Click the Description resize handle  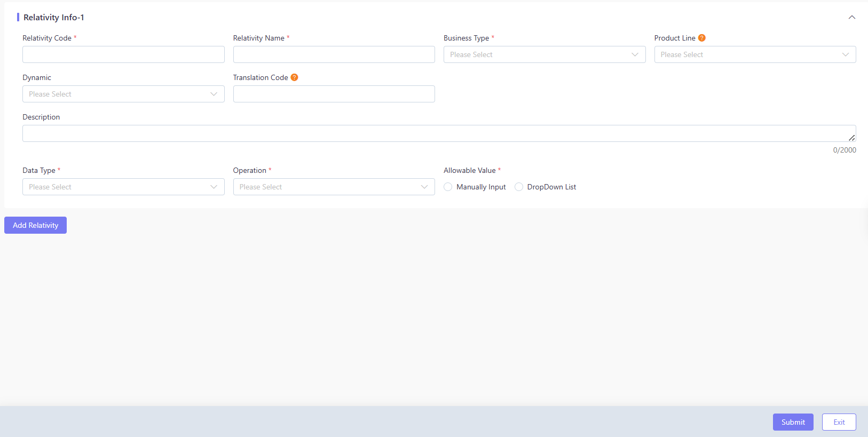click(852, 138)
